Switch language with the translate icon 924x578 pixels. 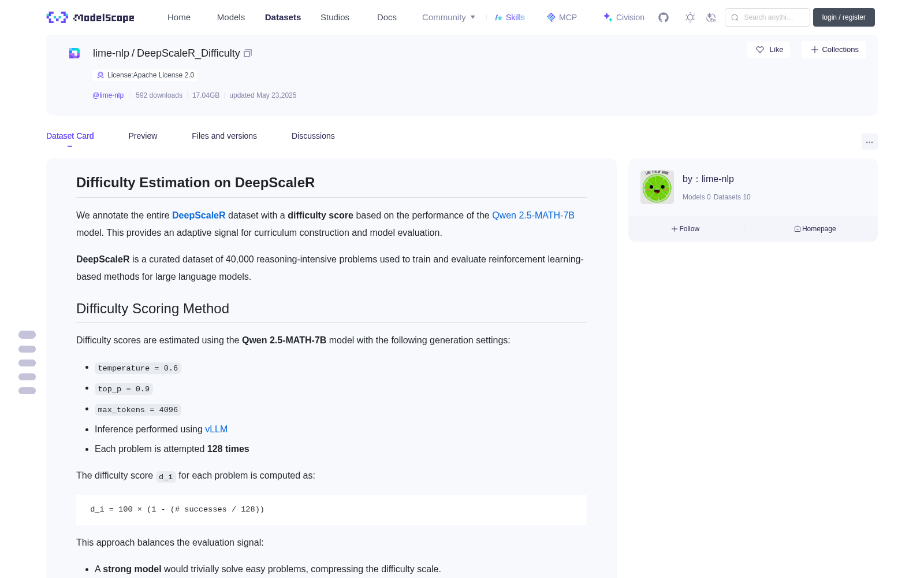pos(711,17)
